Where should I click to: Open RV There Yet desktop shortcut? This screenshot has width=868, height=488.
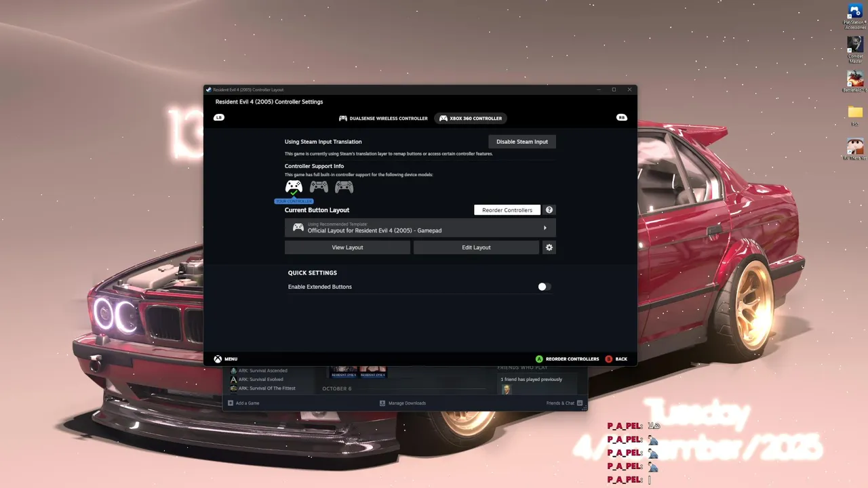point(855,149)
